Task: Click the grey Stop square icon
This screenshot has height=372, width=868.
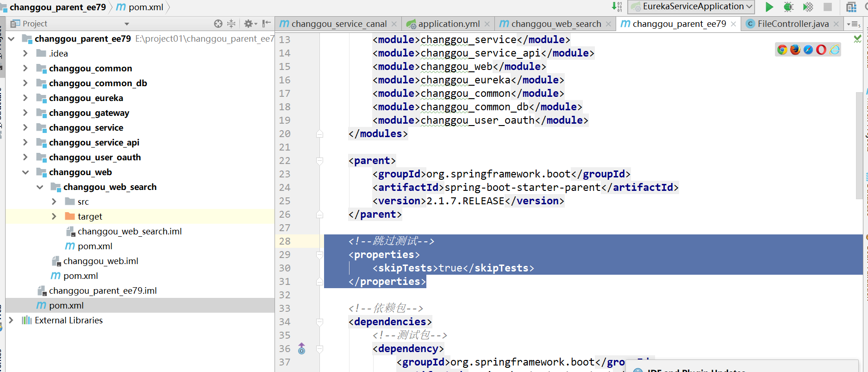Action: tap(828, 7)
